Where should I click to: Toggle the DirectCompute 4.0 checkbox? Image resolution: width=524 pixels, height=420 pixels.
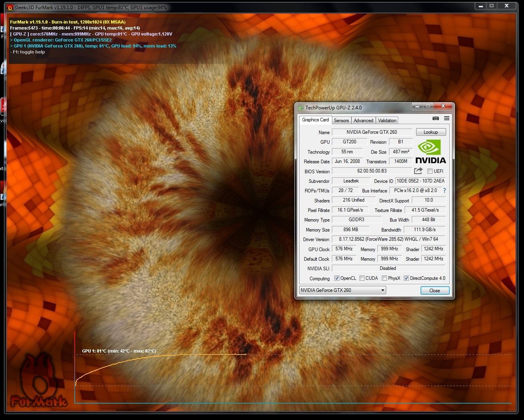coord(406,278)
